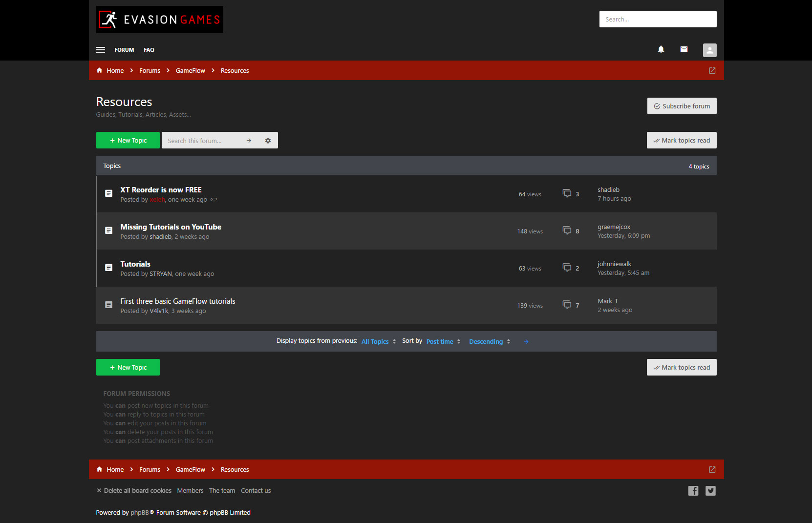This screenshot has width=812, height=523.
Task: Click top New Topic button
Action: coord(128,140)
